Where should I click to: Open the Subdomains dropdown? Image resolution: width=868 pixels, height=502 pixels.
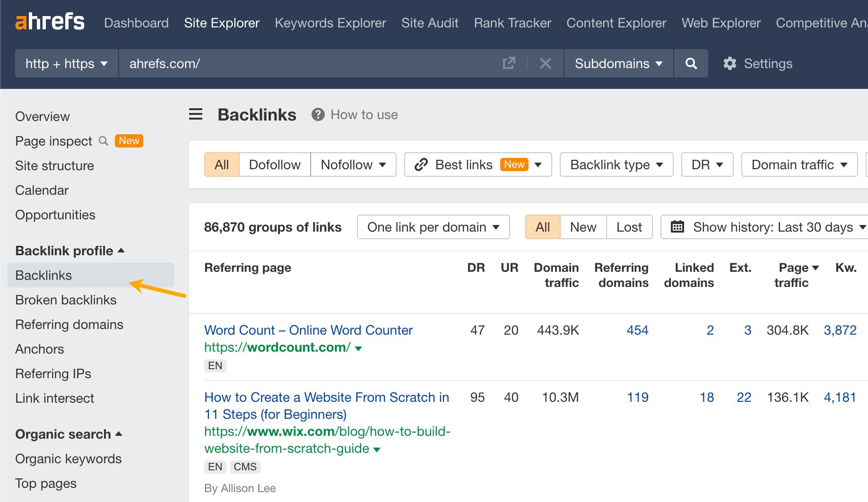617,63
